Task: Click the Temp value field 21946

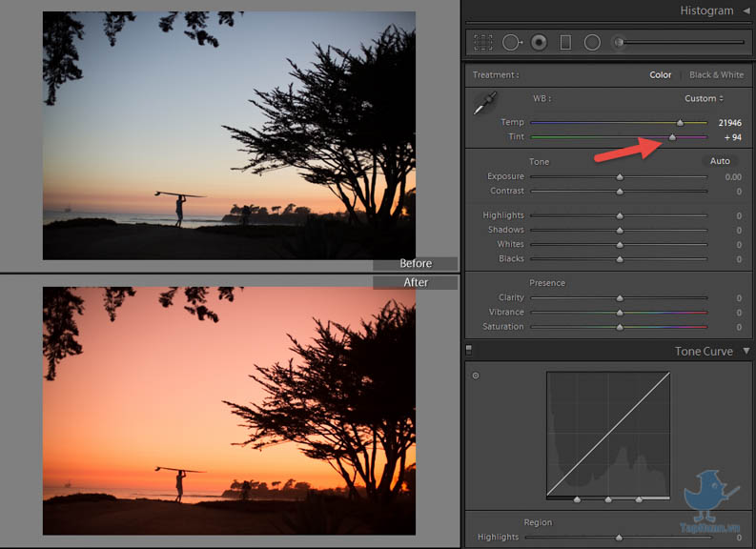Action: coord(729,123)
